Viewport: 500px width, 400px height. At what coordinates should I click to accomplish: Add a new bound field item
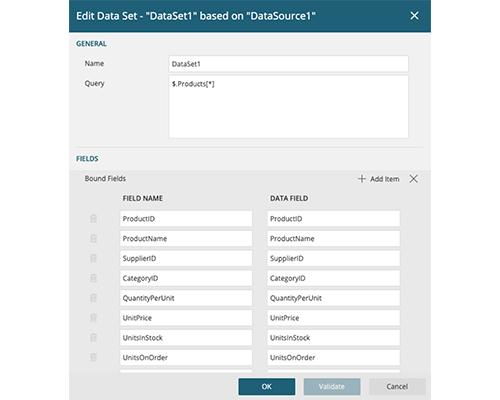[378, 179]
